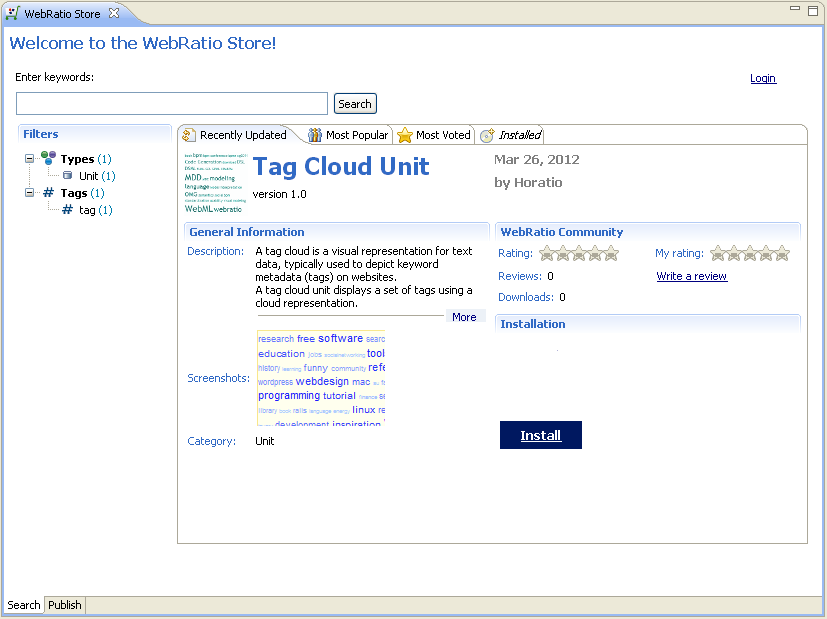
Task: Click the "Mar 26, 2012" date text
Action: (x=536, y=160)
